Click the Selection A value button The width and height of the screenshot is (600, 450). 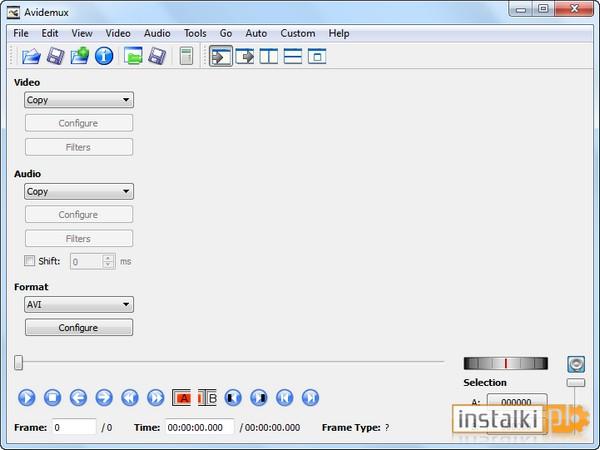tap(517, 402)
